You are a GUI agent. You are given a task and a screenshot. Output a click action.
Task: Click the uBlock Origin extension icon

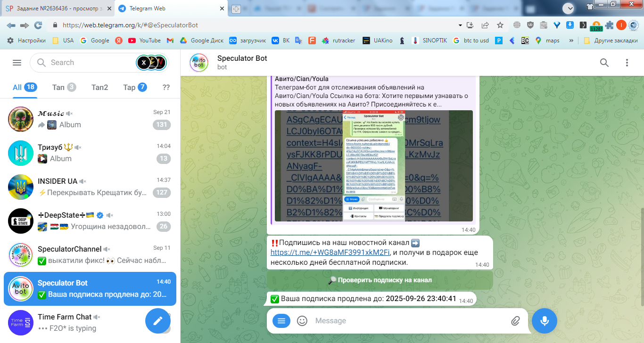point(530,25)
